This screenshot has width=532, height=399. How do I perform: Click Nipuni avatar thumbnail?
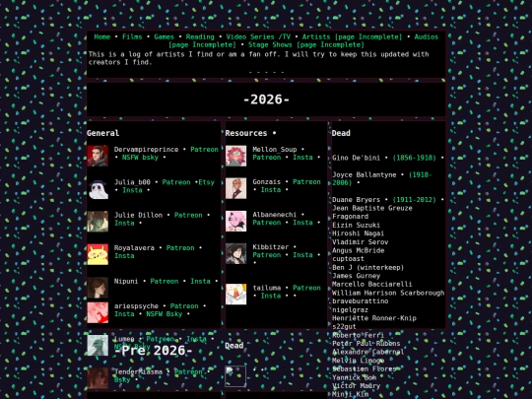click(x=98, y=288)
